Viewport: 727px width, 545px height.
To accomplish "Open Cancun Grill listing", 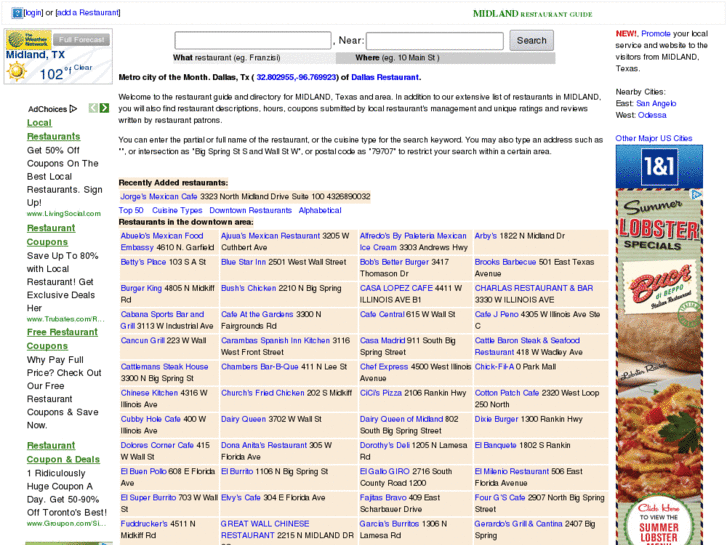I will pyautogui.click(x=142, y=340).
